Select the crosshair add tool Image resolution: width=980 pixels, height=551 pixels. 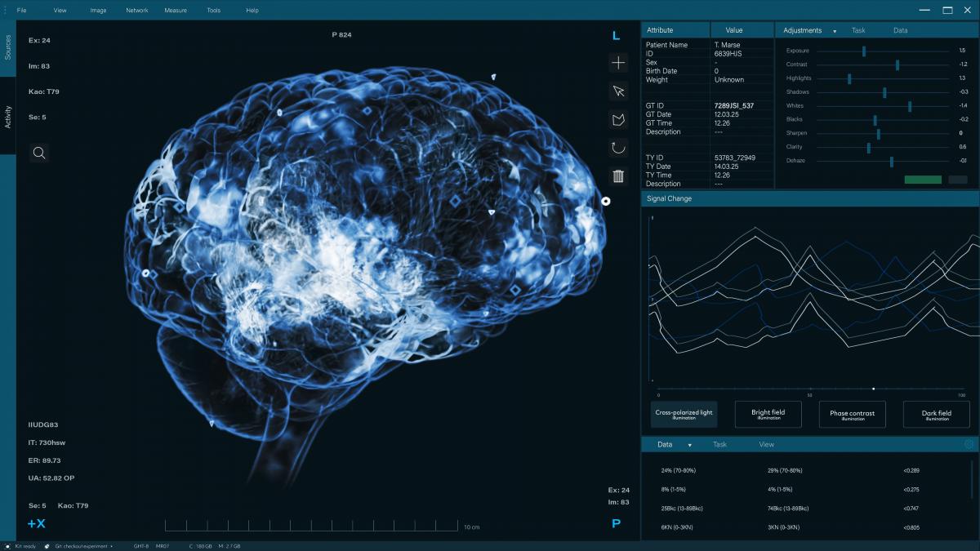pos(618,63)
